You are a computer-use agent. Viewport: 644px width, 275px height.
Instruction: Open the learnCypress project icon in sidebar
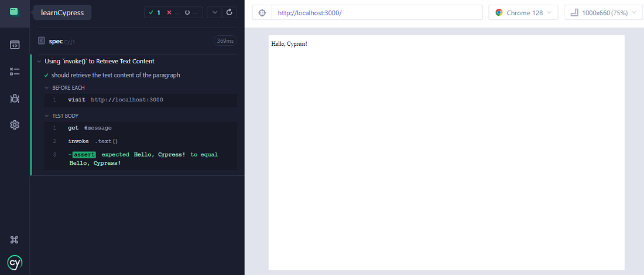[15, 12]
